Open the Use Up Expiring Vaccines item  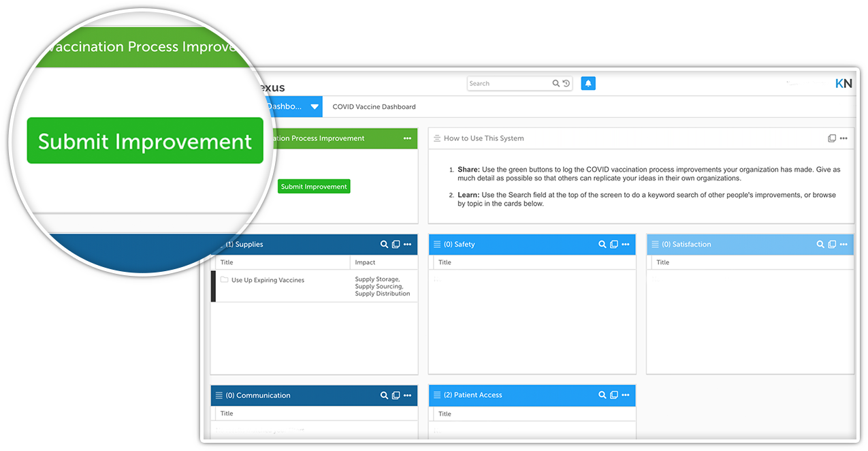[268, 280]
